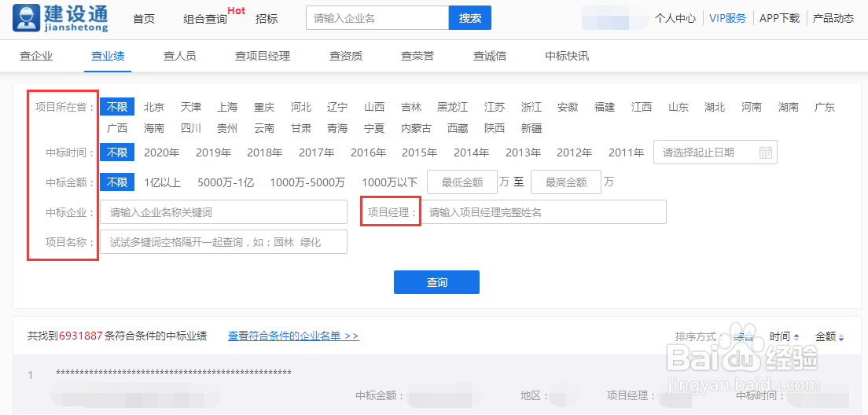The width and height of the screenshot is (868, 415).
Task: Select 江苏 province filter
Action: (x=495, y=108)
